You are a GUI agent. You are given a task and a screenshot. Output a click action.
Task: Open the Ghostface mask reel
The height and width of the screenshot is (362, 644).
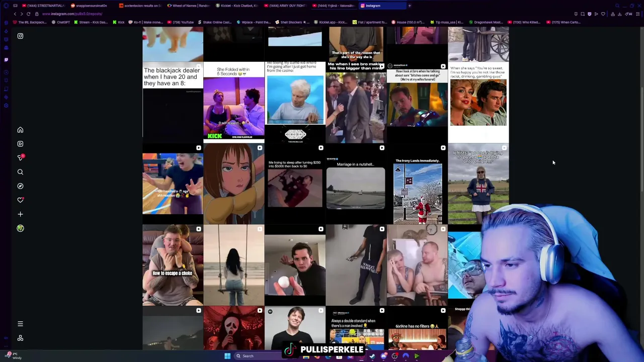point(234,328)
